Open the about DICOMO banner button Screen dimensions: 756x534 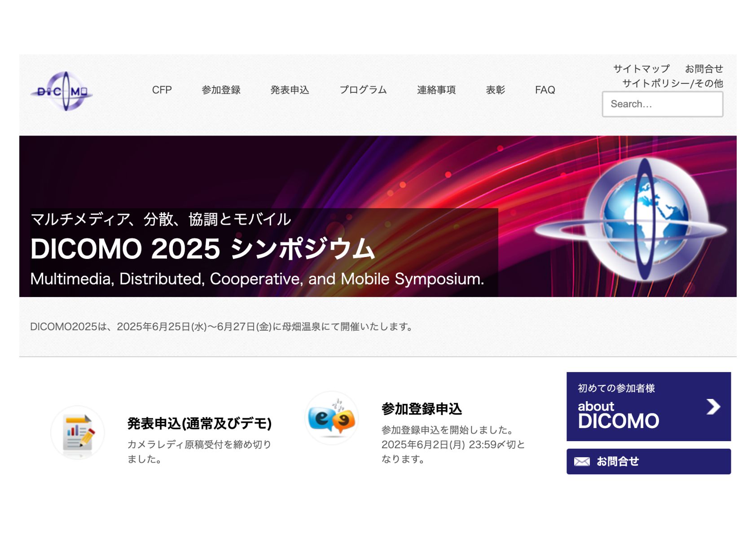click(648, 407)
